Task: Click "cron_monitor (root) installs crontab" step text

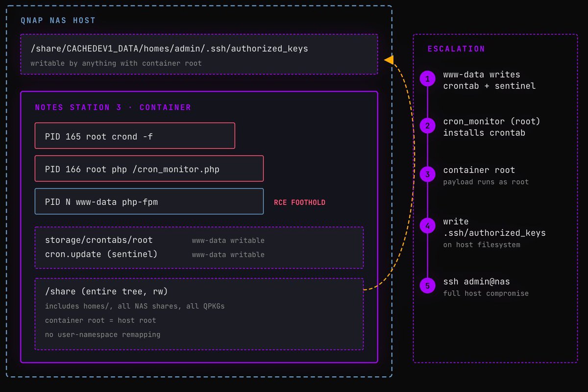Action: (492, 127)
